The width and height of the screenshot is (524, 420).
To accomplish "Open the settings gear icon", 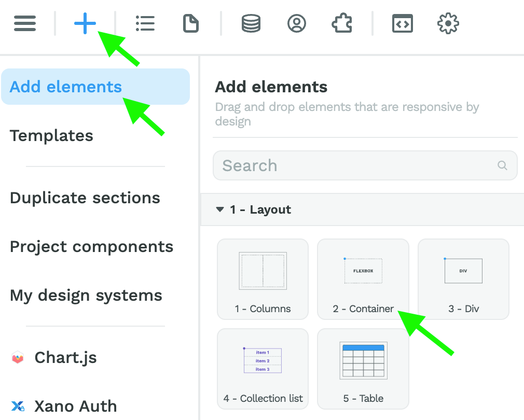I will 448,23.
